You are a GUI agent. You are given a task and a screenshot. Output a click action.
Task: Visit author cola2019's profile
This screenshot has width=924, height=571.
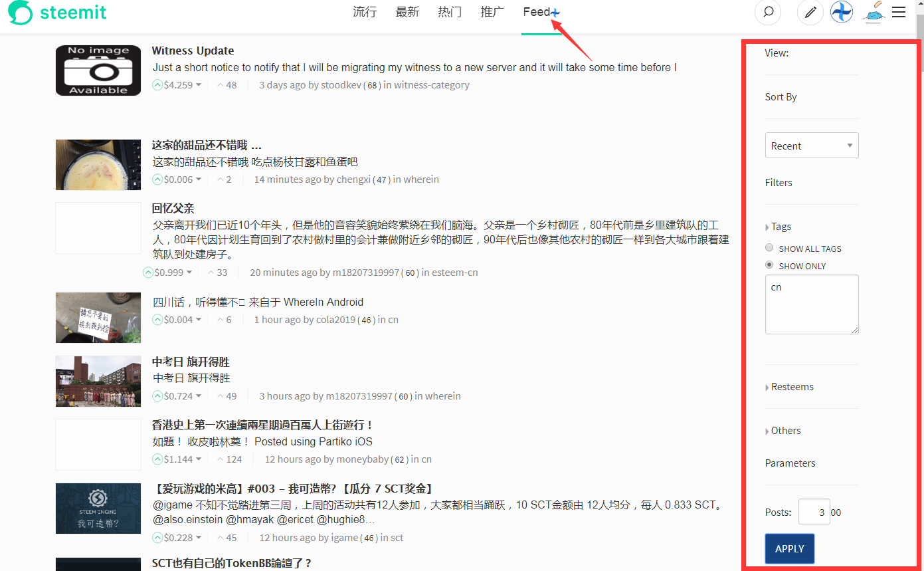[335, 320]
